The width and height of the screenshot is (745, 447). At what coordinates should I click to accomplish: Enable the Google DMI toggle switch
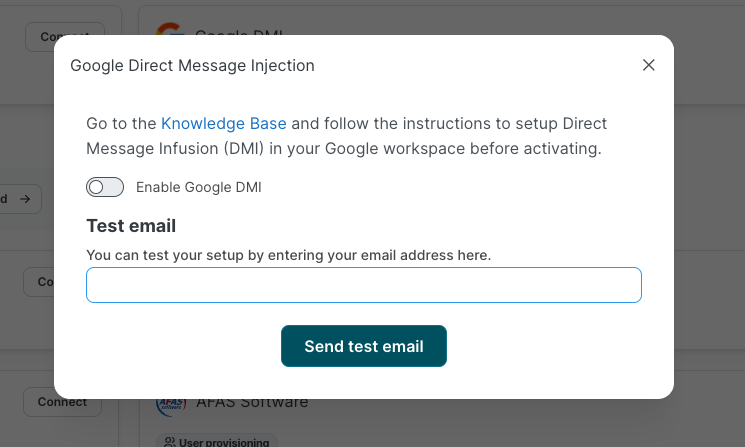(105, 187)
